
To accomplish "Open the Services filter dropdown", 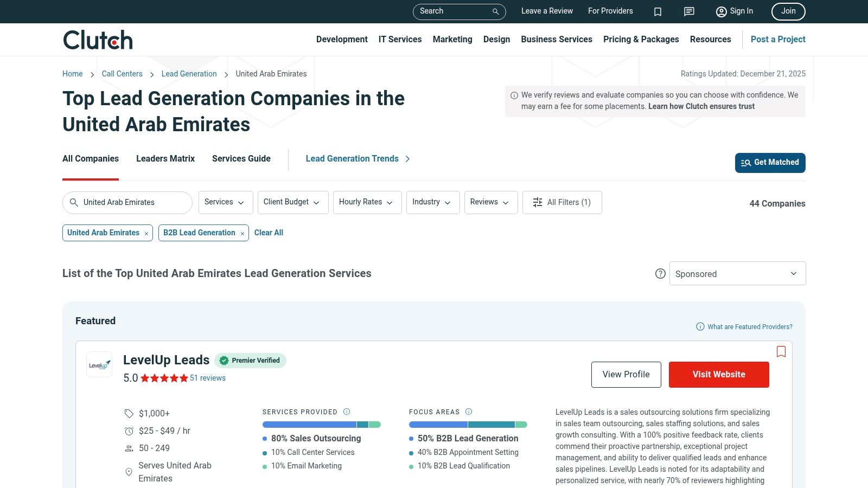I will (225, 202).
